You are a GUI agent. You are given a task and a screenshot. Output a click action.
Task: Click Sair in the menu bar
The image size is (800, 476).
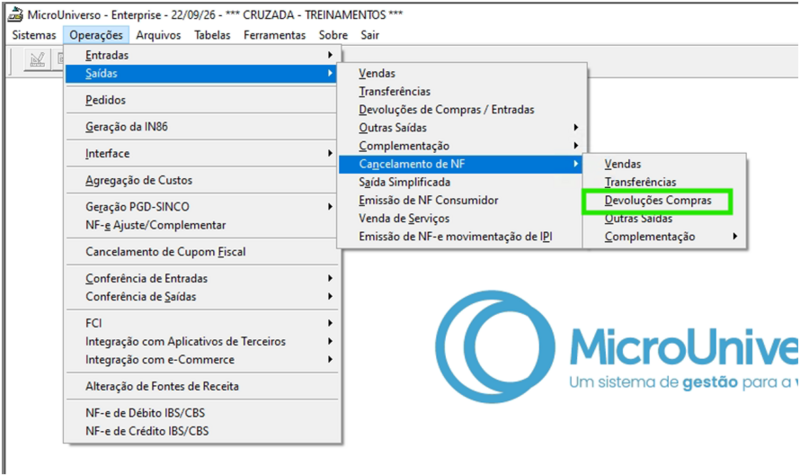coord(370,35)
